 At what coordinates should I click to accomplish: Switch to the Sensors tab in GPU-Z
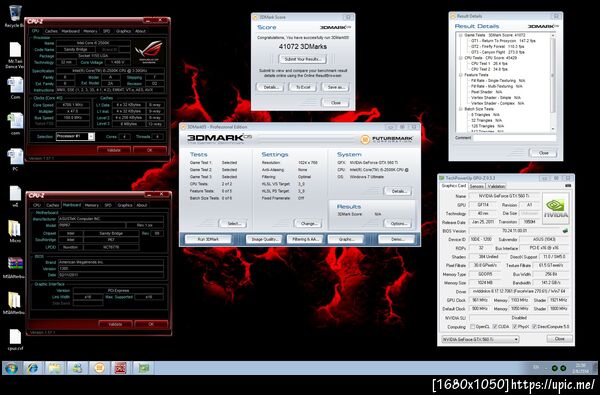(476, 186)
